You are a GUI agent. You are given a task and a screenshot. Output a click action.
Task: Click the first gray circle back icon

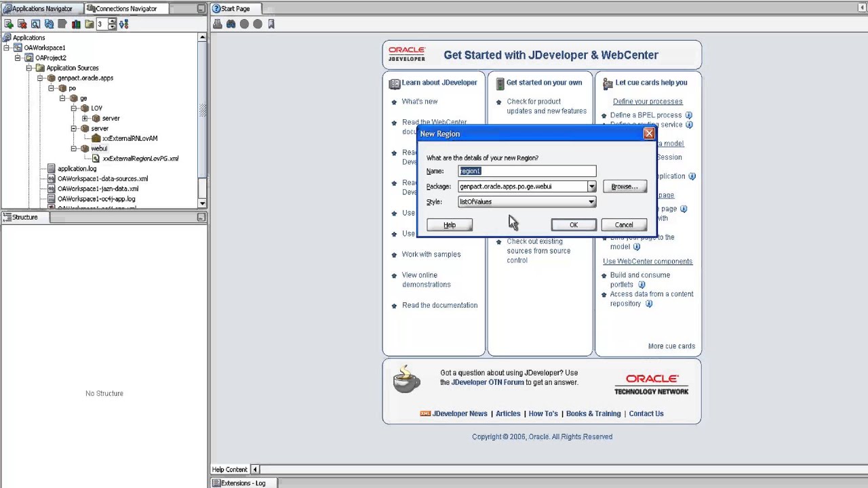[x=244, y=24]
